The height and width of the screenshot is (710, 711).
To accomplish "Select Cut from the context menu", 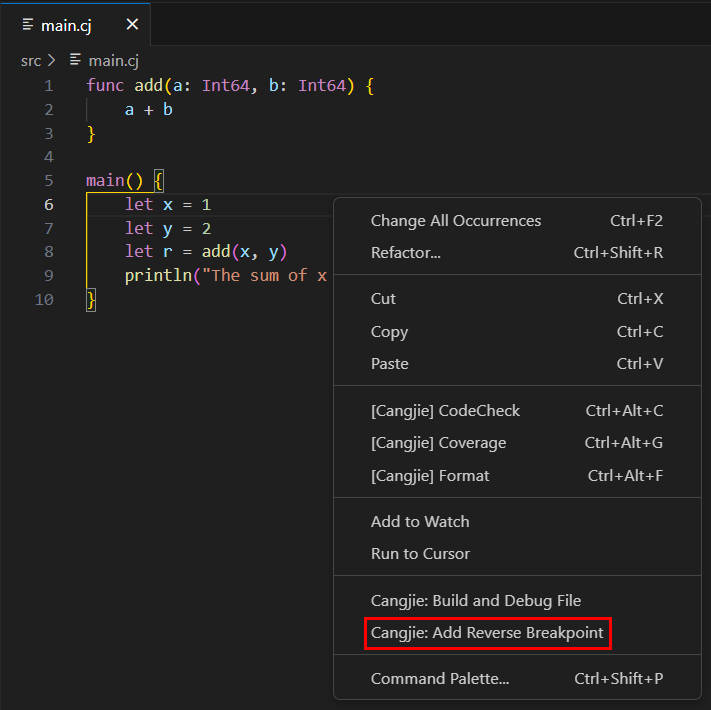I will point(383,299).
